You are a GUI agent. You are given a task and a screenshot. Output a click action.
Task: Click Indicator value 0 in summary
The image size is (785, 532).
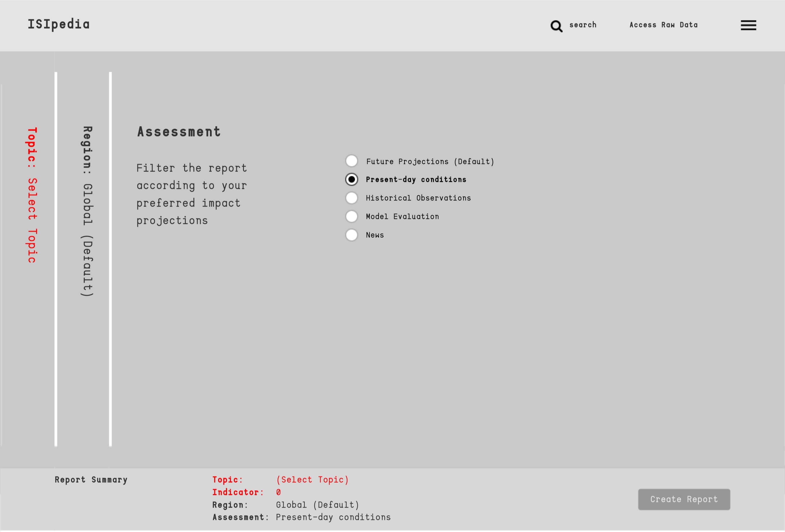tap(278, 492)
